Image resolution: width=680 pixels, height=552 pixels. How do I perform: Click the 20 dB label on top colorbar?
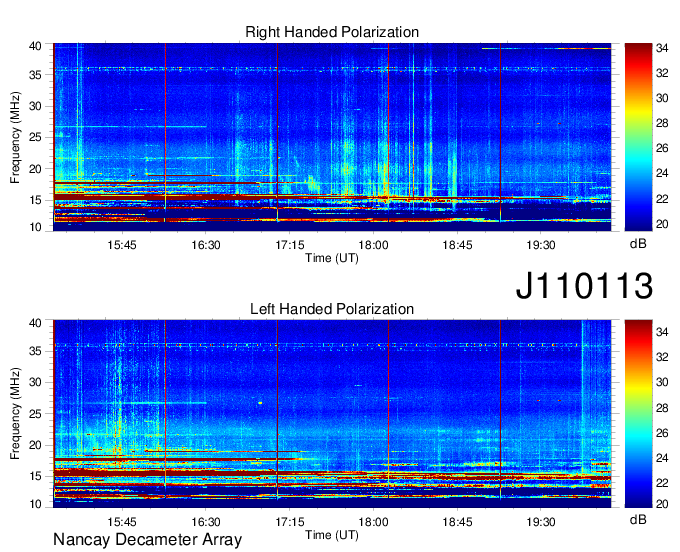tap(662, 224)
